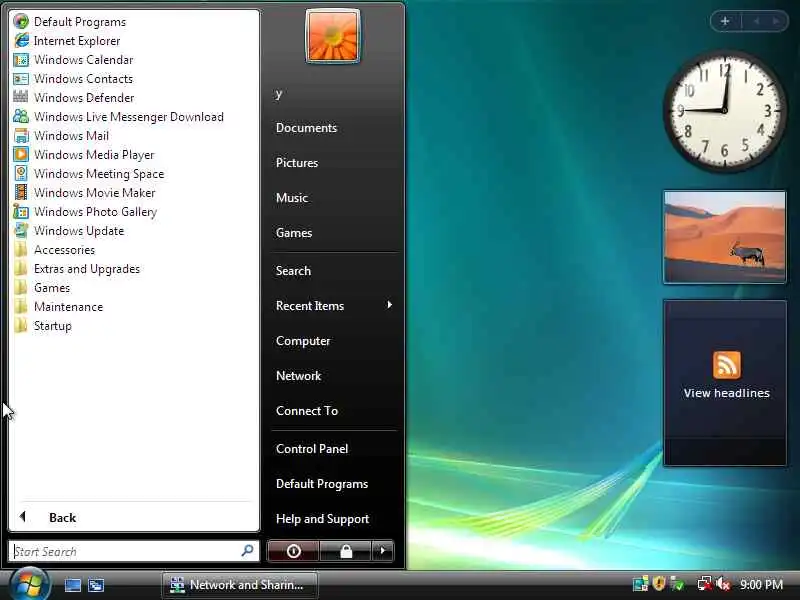Click the muted volume tray icon
The image size is (800, 600).
(723, 584)
